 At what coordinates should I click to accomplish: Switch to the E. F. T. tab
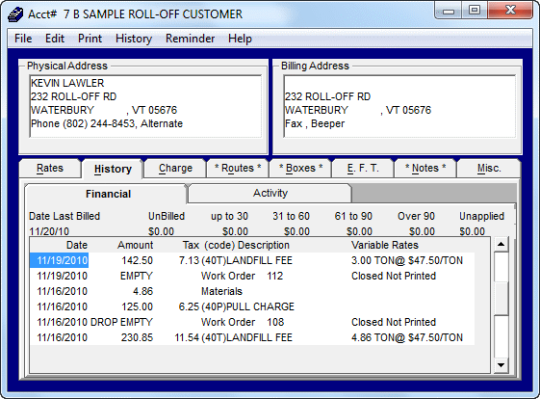(x=363, y=168)
